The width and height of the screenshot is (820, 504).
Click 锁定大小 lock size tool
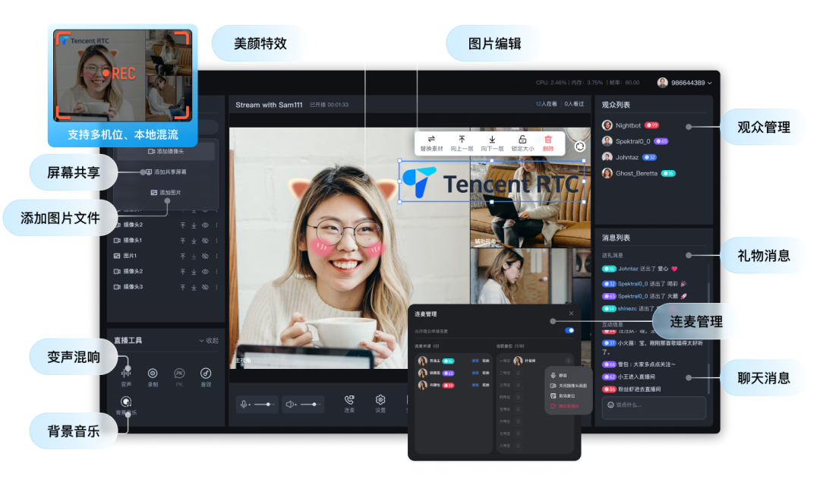(x=522, y=143)
